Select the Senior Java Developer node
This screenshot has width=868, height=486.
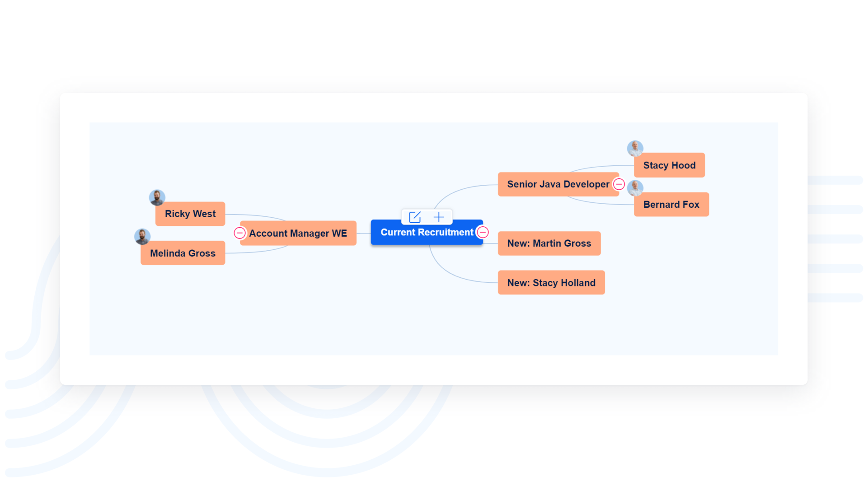(558, 184)
